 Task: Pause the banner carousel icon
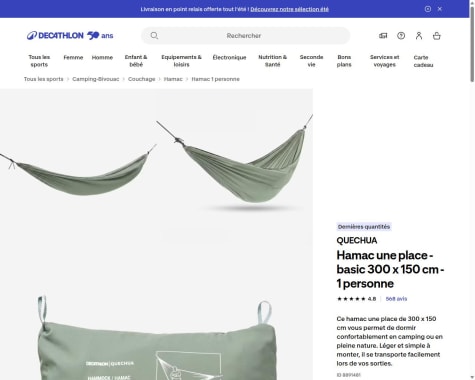[428, 9]
